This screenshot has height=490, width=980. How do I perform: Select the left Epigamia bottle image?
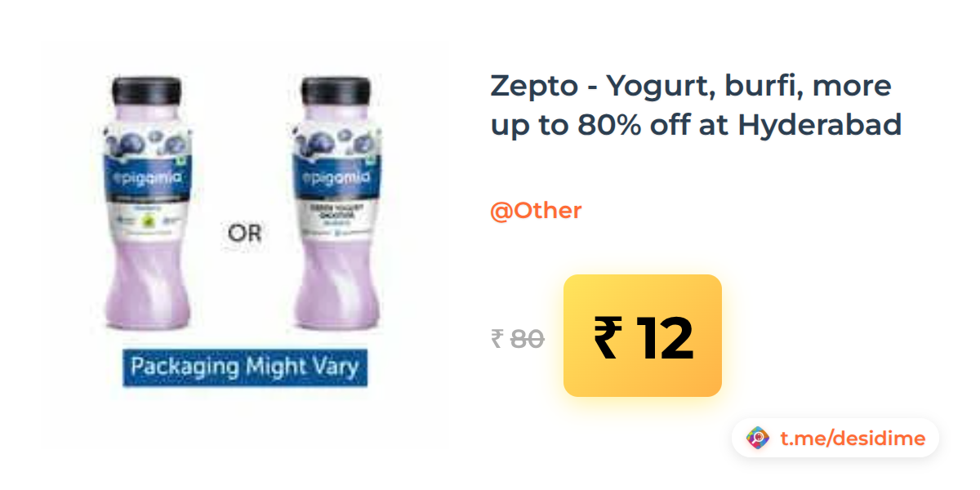[149, 204]
